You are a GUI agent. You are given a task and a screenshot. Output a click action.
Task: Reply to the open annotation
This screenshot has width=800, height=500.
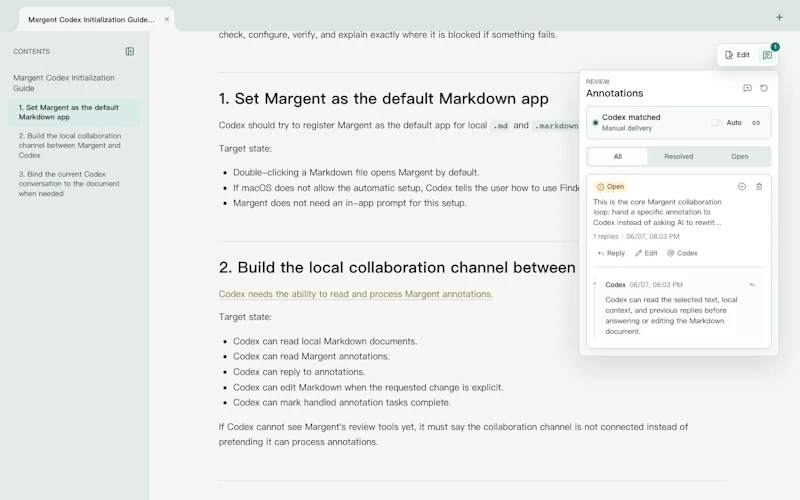pos(611,253)
